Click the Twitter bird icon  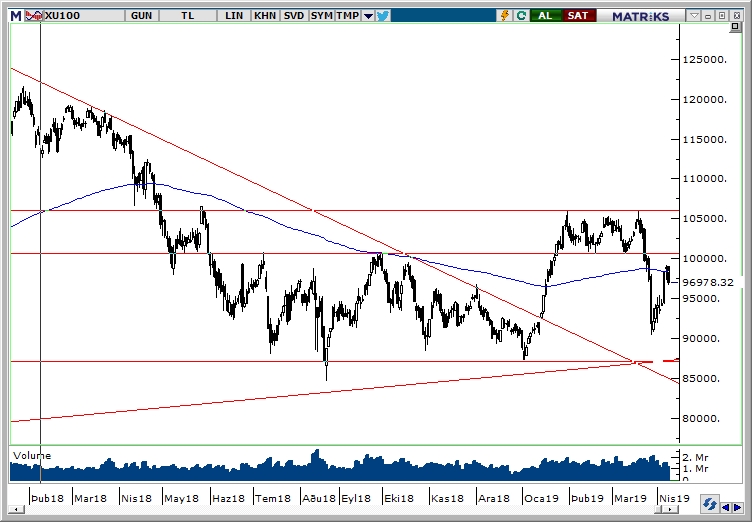[x=383, y=16]
